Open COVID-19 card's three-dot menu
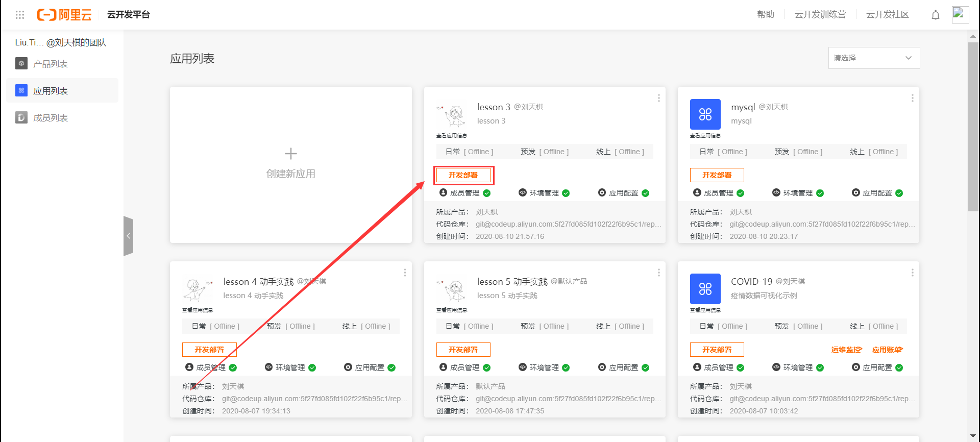 [912, 273]
